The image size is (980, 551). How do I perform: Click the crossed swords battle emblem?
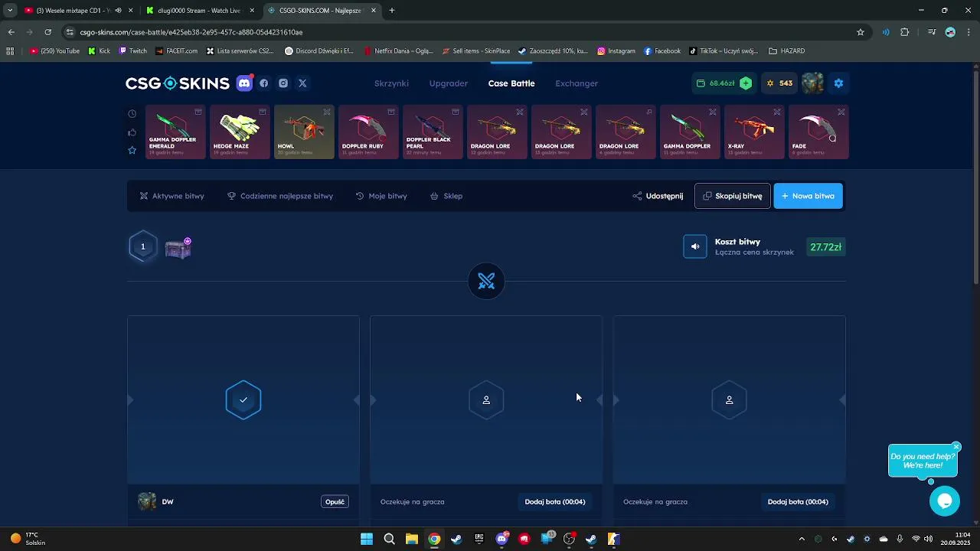point(486,282)
